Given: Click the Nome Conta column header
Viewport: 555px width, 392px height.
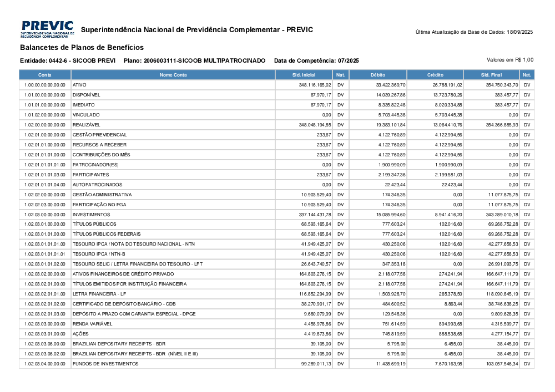Looking at the screenshot, I should coord(173,75).
